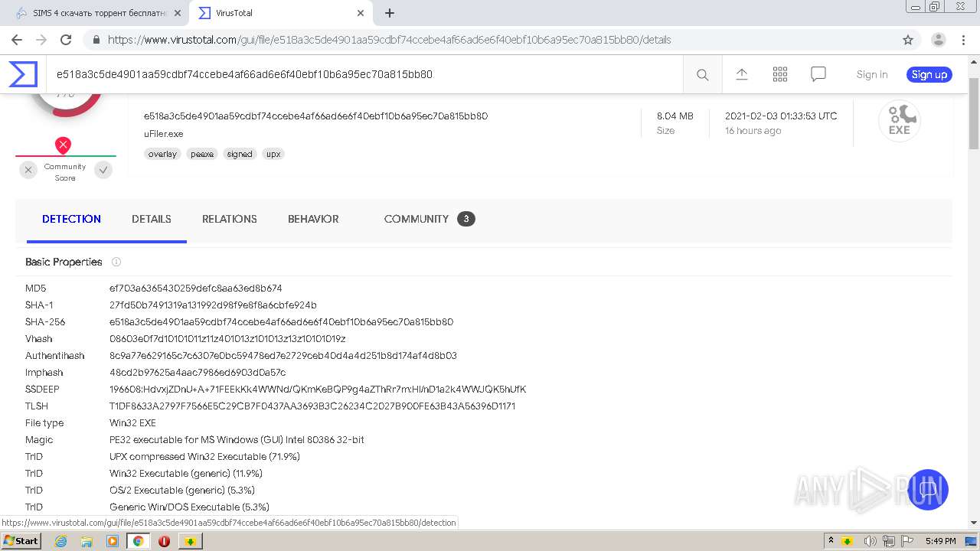The height and width of the screenshot is (551, 980).
Task: Close the SIMS 4 tab
Action: [x=178, y=13]
